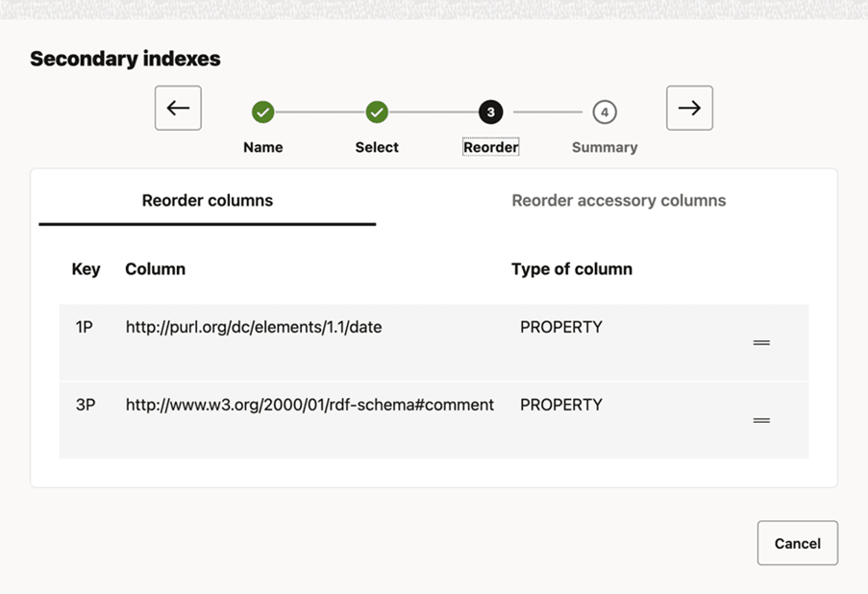Click the Reorder step label
The width and height of the screenshot is (868, 594).
click(x=490, y=147)
